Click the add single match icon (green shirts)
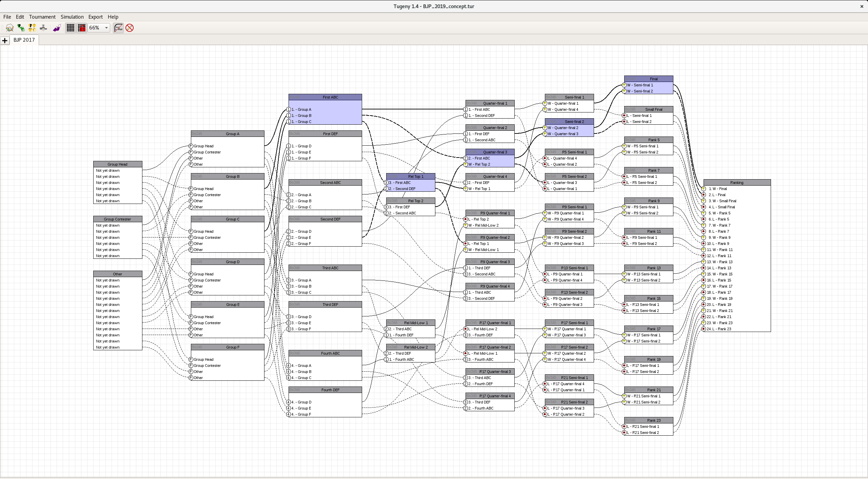Image resolution: width=868 pixels, height=479 pixels. [x=21, y=28]
